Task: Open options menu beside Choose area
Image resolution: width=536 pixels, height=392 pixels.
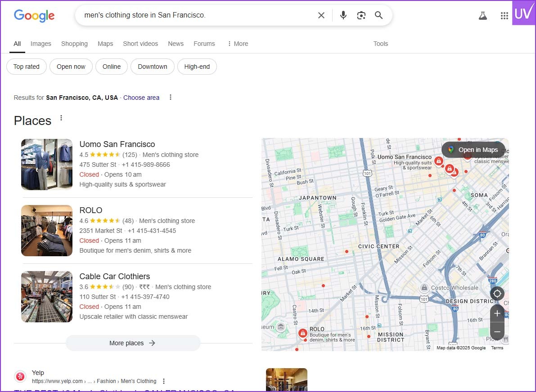Action: click(x=170, y=98)
